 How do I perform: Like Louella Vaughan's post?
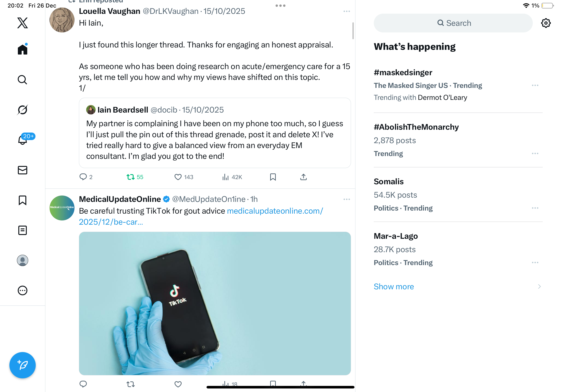pyautogui.click(x=178, y=177)
